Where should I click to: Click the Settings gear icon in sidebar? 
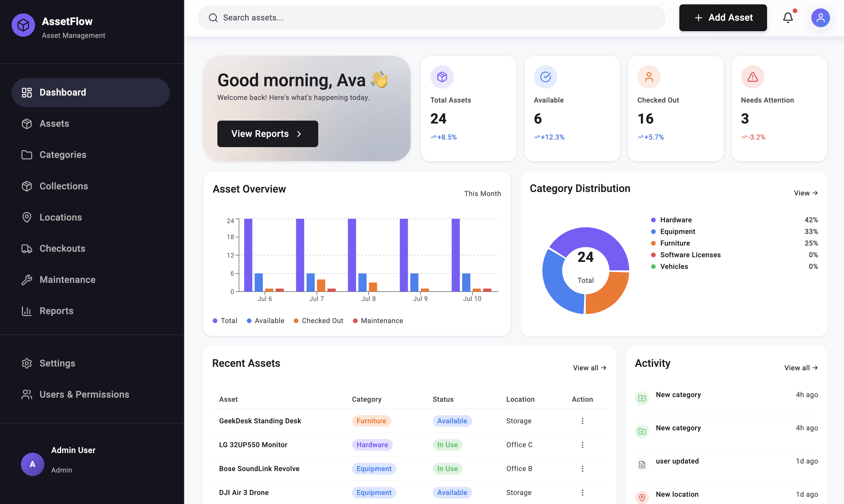pos(27,363)
